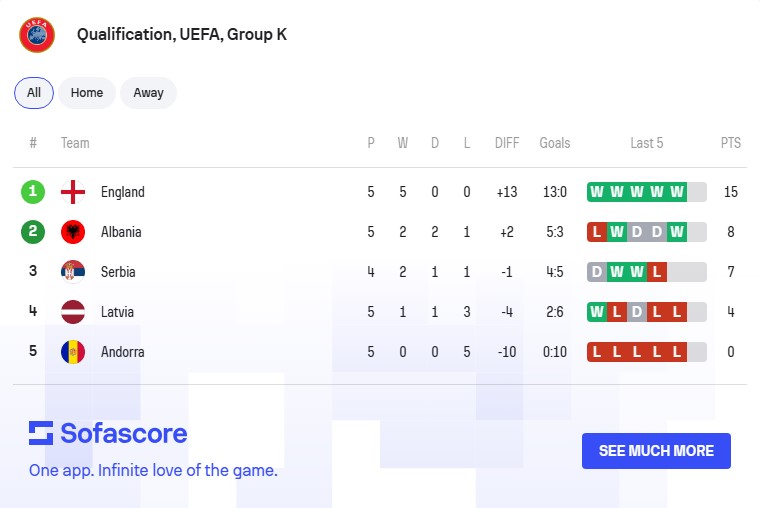Click the Qualification, UEFA, Group K title
Viewport: 760px width, 508px height.
[x=182, y=35]
